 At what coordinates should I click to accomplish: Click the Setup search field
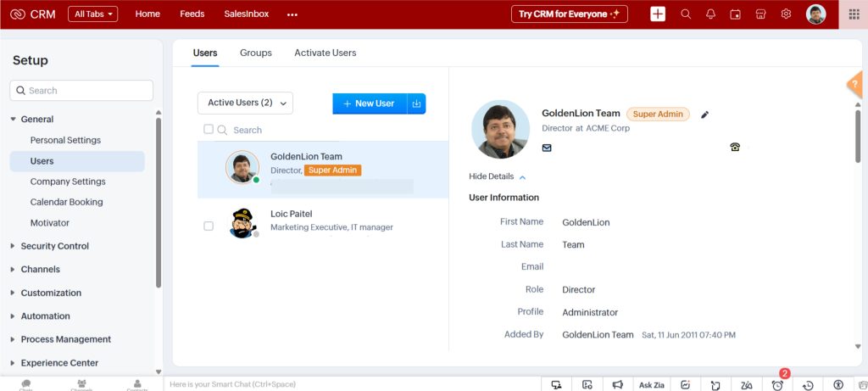point(81,91)
